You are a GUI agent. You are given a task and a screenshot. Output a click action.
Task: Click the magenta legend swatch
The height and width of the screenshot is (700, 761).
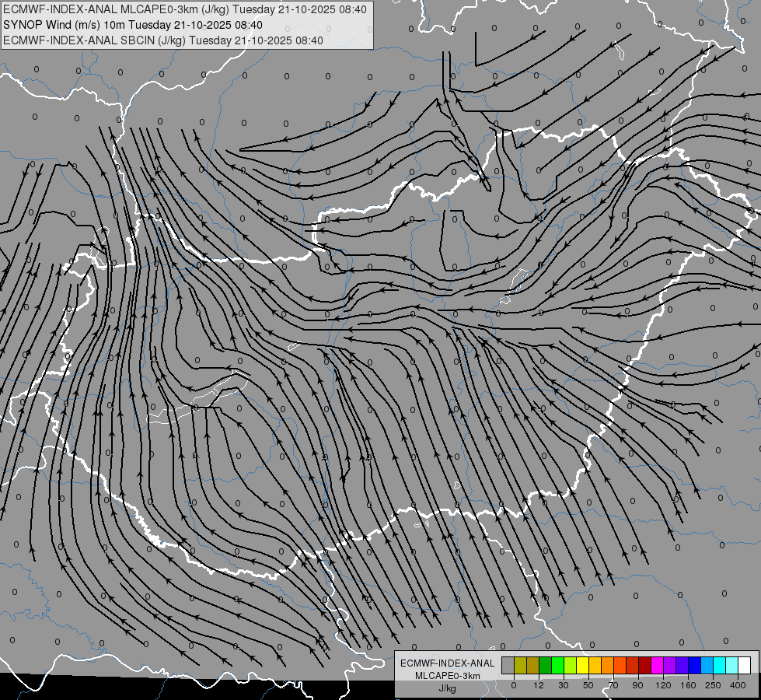(657, 665)
